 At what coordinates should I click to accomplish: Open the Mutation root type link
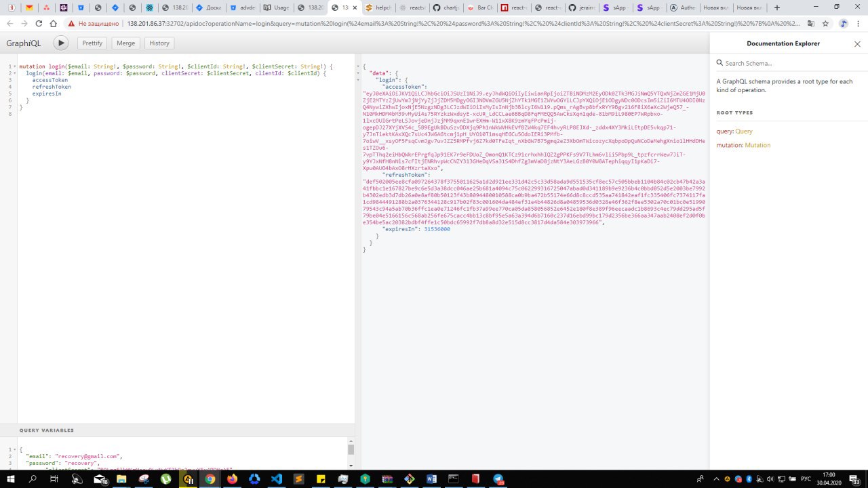(757, 145)
